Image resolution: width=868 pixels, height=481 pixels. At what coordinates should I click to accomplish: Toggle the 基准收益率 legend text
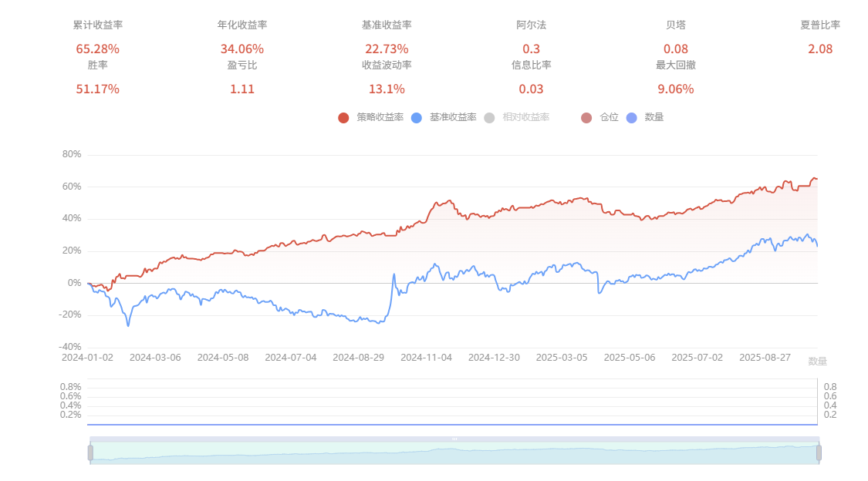453,117
